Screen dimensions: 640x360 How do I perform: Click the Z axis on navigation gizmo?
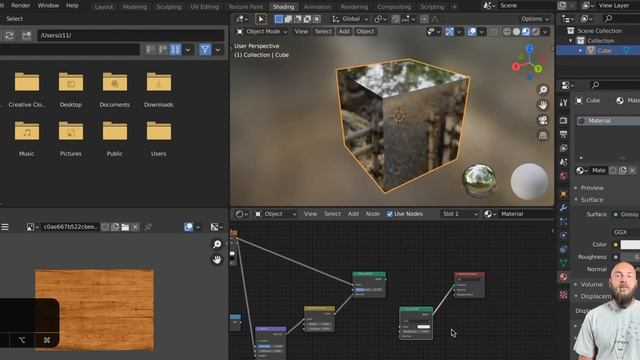pyautogui.click(x=529, y=49)
